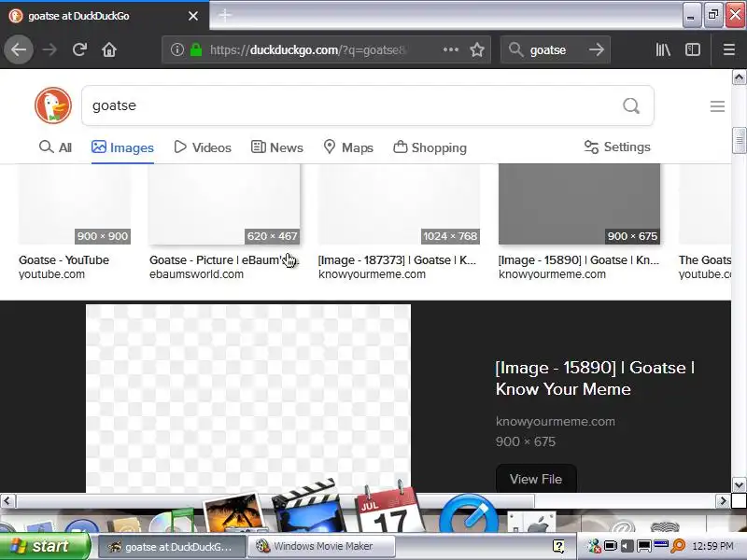Click the horizontal scrollbar thumb
This screenshot has width=747, height=560.
tap(275, 500)
